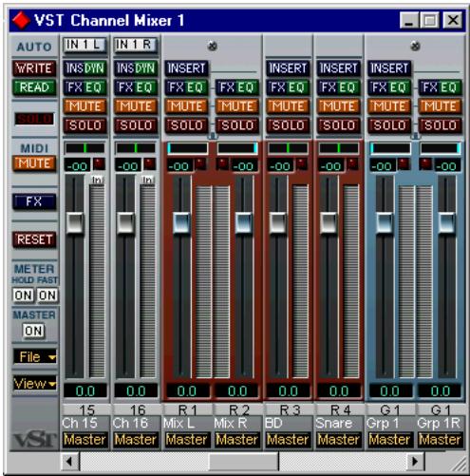Toggle the MASTER ON button
The width and height of the screenshot is (470, 476).
33,331
